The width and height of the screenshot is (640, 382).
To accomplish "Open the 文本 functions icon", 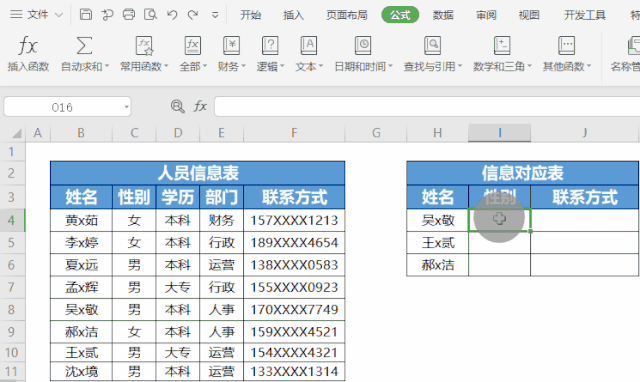I will [x=309, y=45].
